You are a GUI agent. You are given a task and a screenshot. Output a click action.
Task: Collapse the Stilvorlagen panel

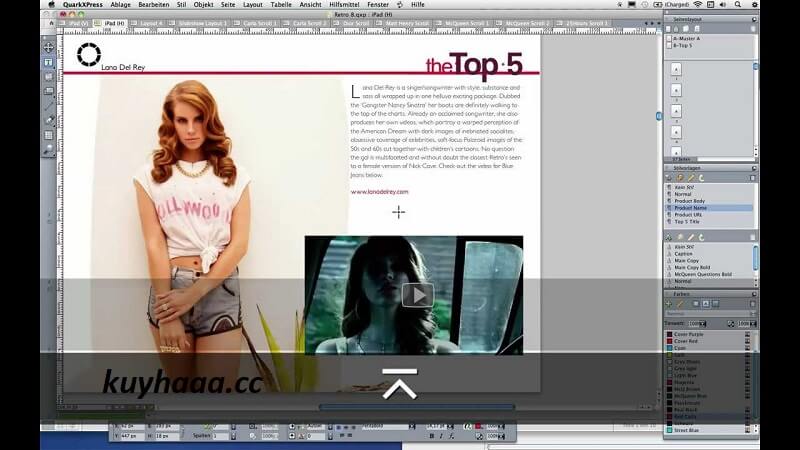667,168
